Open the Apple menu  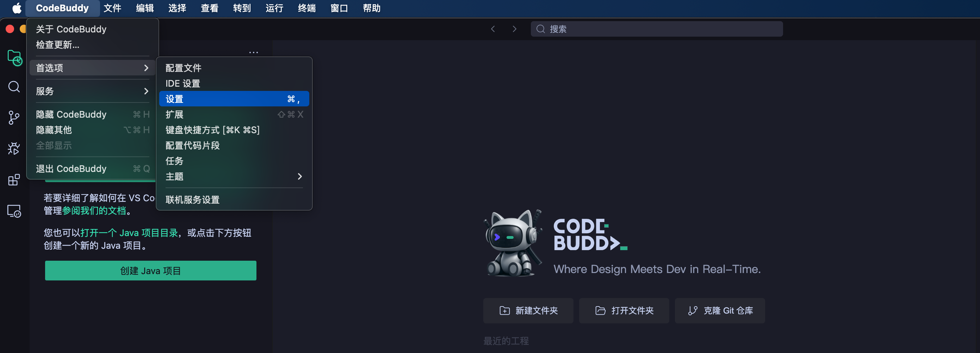point(17,8)
